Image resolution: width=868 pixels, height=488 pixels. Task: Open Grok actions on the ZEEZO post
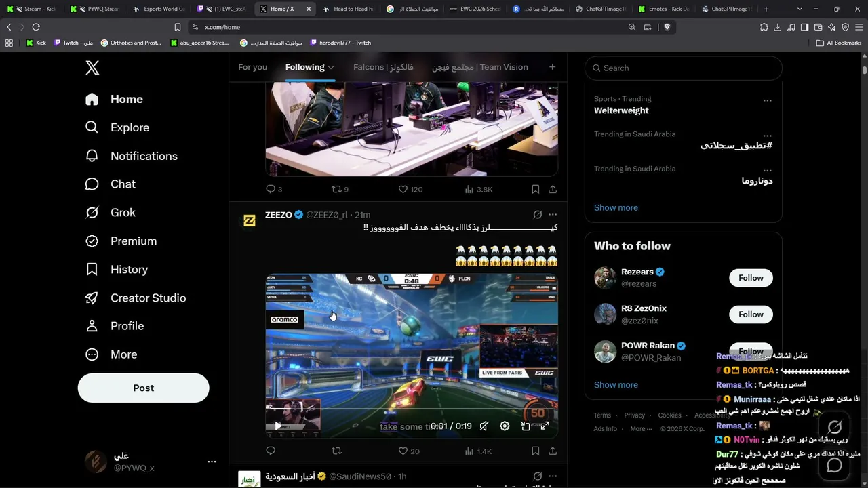pos(538,215)
